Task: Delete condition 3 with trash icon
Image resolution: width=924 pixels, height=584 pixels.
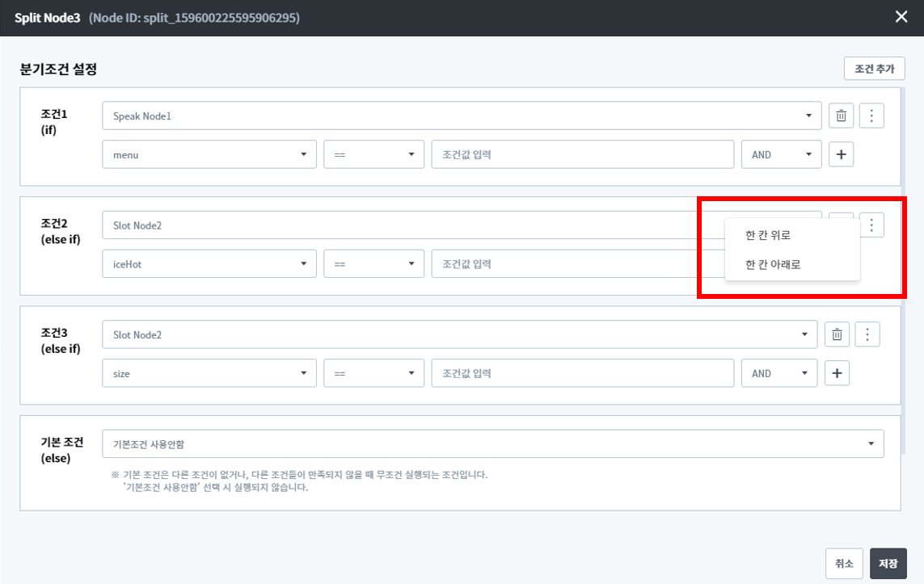Action: pyautogui.click(x=837, y=334)
